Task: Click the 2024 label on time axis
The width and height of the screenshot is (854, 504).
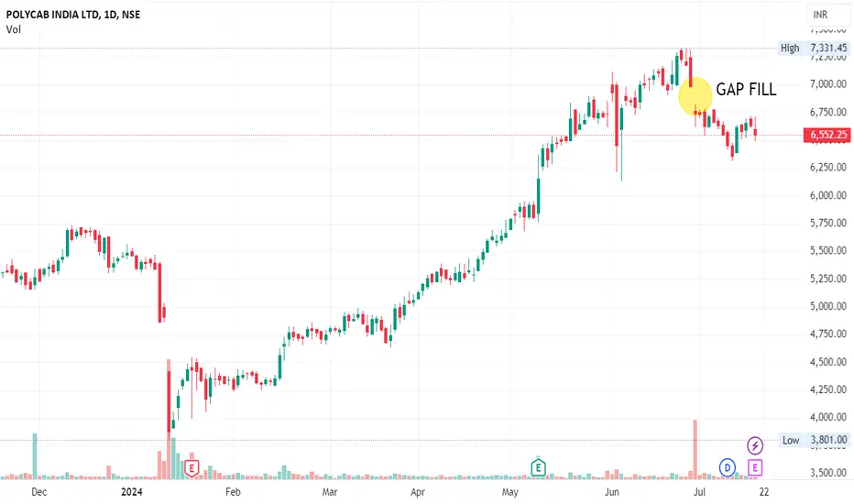Action: click(x=132, y=492)
